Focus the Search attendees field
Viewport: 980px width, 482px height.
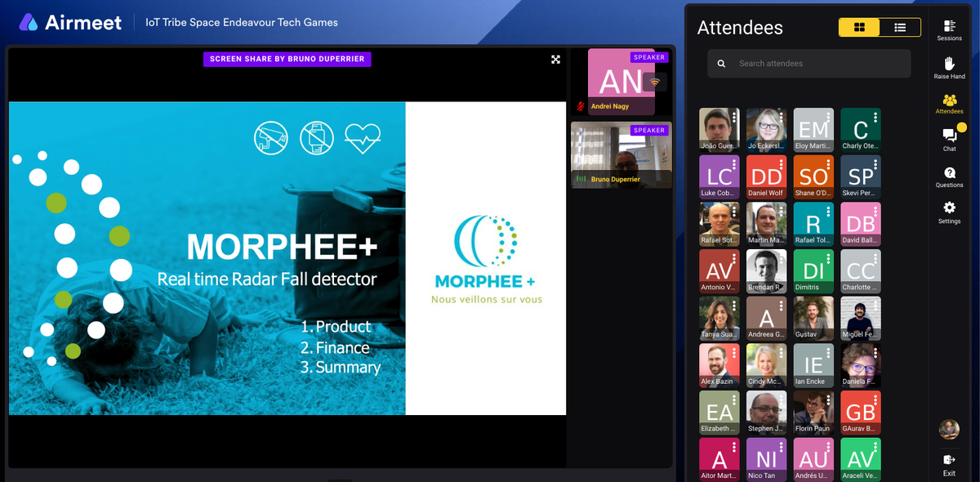808,64
